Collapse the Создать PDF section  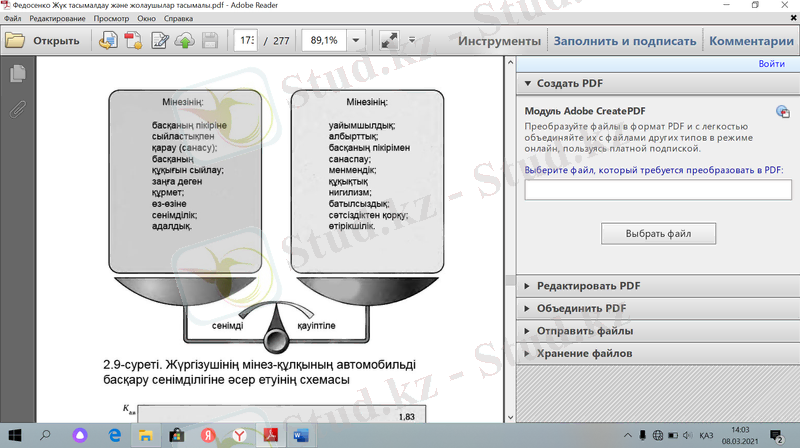coord(572,84)
